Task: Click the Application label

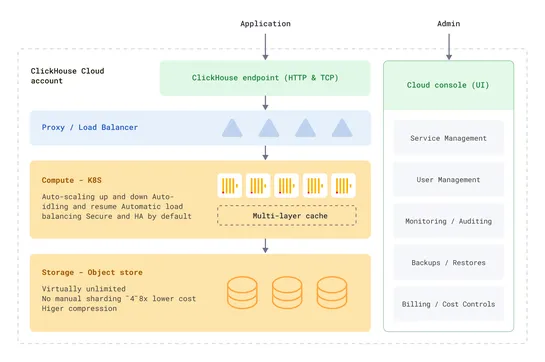Action: [x=266, y=24]
